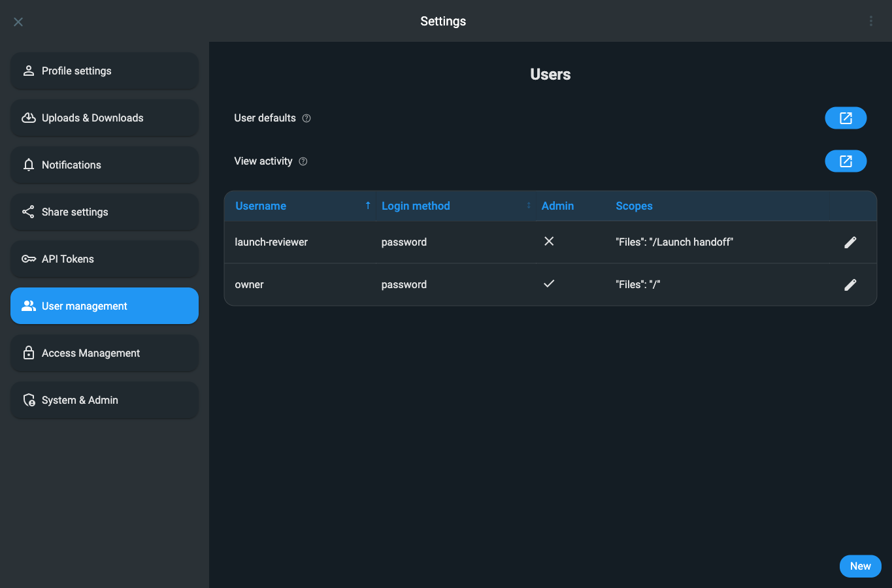Click the X admin mark for launch-reviewer
This screenshot has width=892, height=588.
(549, 241)
